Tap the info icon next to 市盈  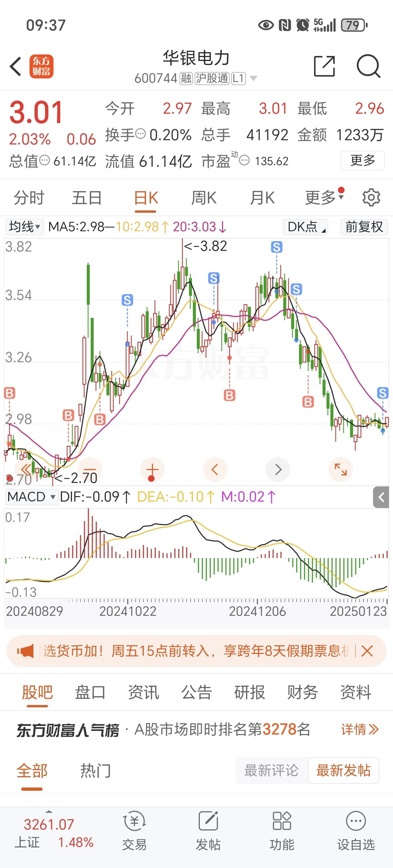(244, 160)
